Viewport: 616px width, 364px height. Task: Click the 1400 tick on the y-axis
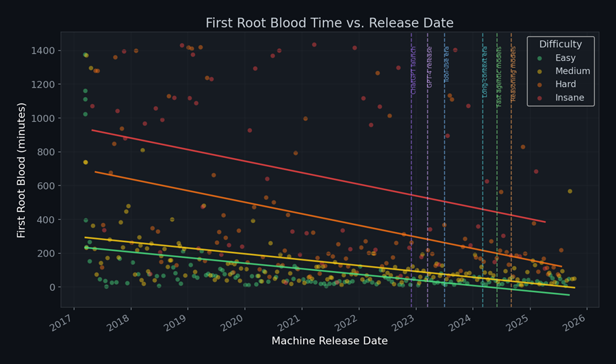[42, 51]
